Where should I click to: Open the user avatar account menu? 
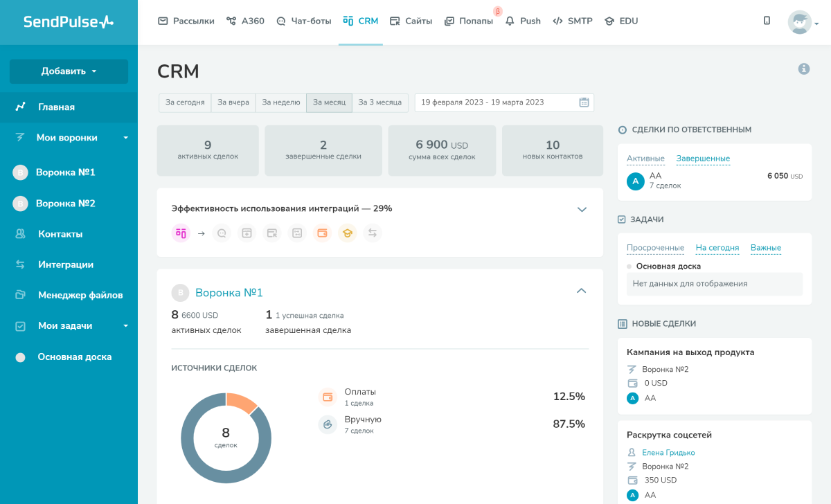[x=802, y=22]
